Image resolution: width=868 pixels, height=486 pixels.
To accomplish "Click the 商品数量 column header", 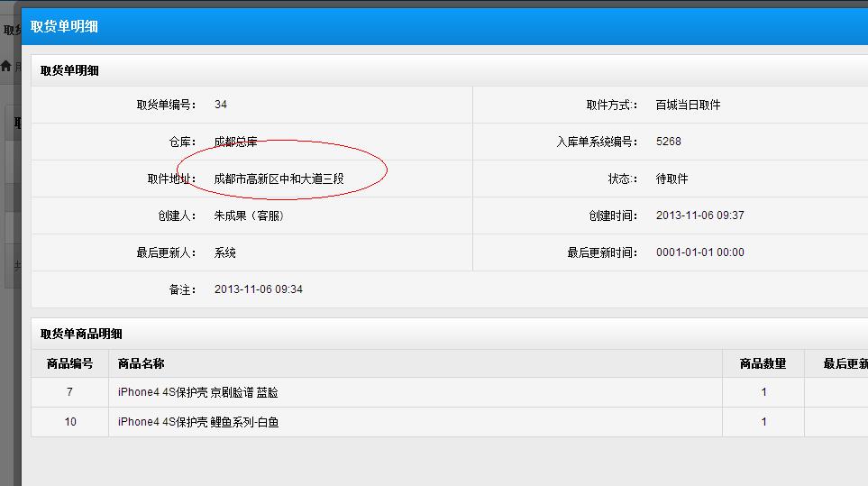I will pyautogui.click(x=763, y=363).
